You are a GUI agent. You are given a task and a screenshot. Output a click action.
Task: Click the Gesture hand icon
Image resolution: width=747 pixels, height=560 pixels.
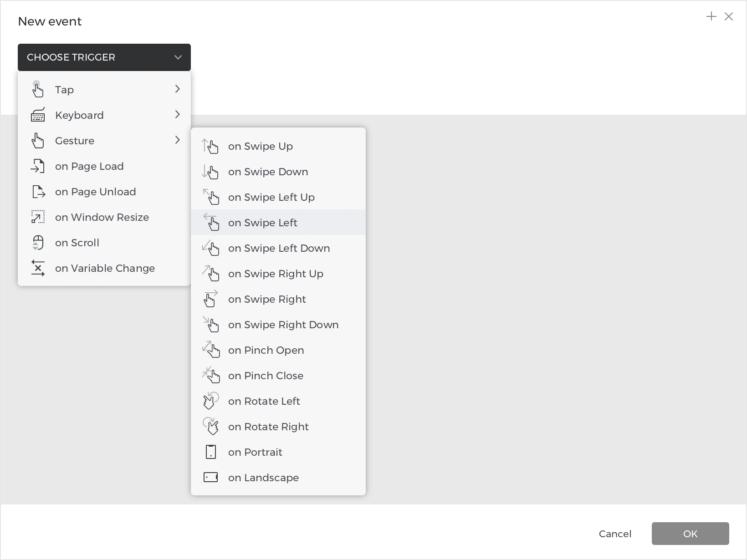38,140
